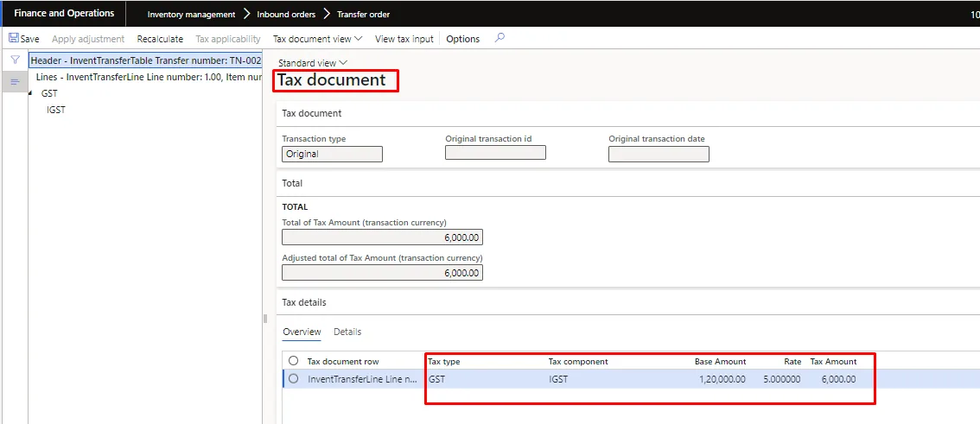Open Transfer order breadcrumb
Screen dimensions: 980x424
[363, 14]
